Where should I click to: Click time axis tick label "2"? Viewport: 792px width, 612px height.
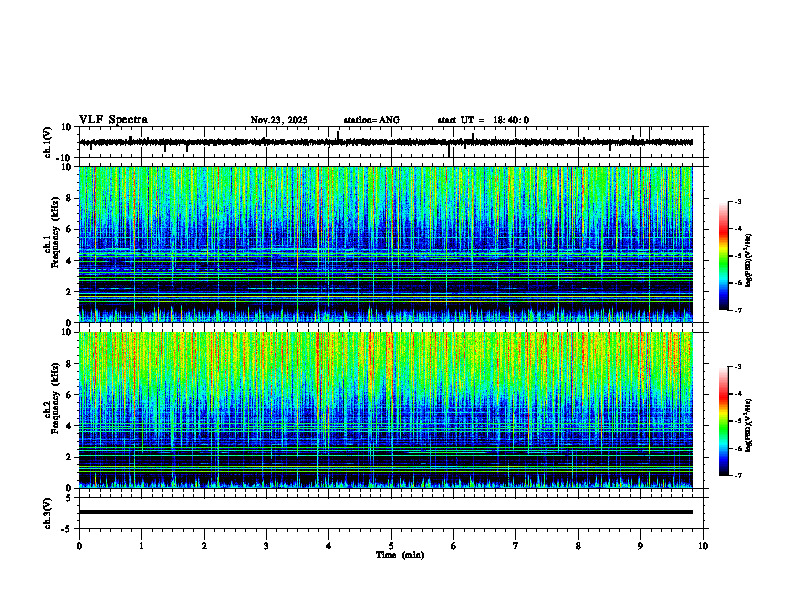click(x=204, y=546)
